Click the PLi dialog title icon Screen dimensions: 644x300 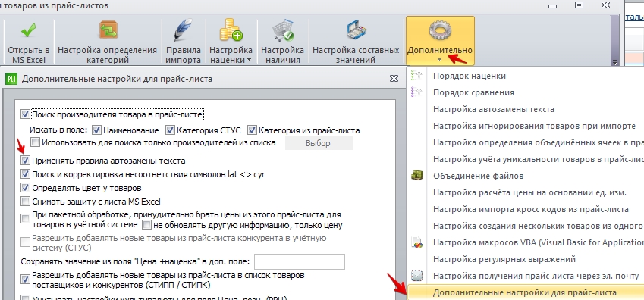coord(11,78)
